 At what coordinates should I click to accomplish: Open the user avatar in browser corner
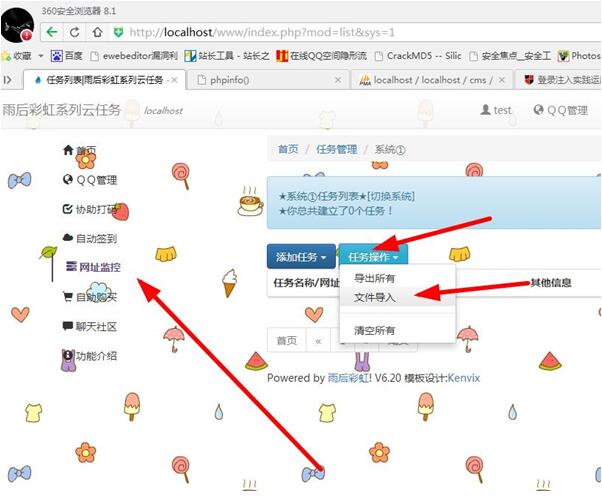(x=17, y=25)
